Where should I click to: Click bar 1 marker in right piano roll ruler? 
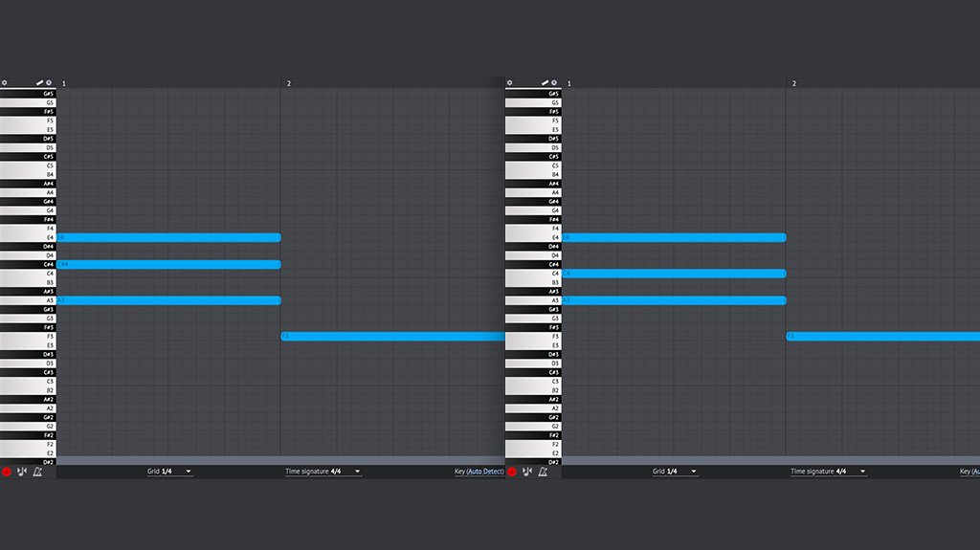click(x=568, y=83)
